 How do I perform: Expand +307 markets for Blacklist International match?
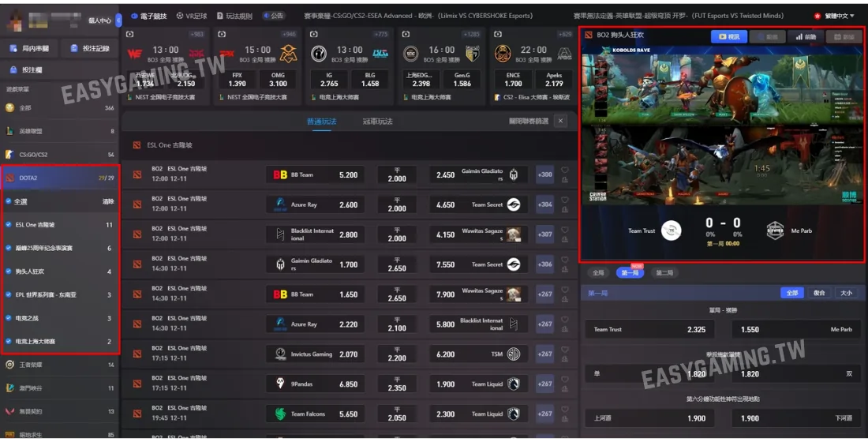pyautogui.click(x=544, y=234)
